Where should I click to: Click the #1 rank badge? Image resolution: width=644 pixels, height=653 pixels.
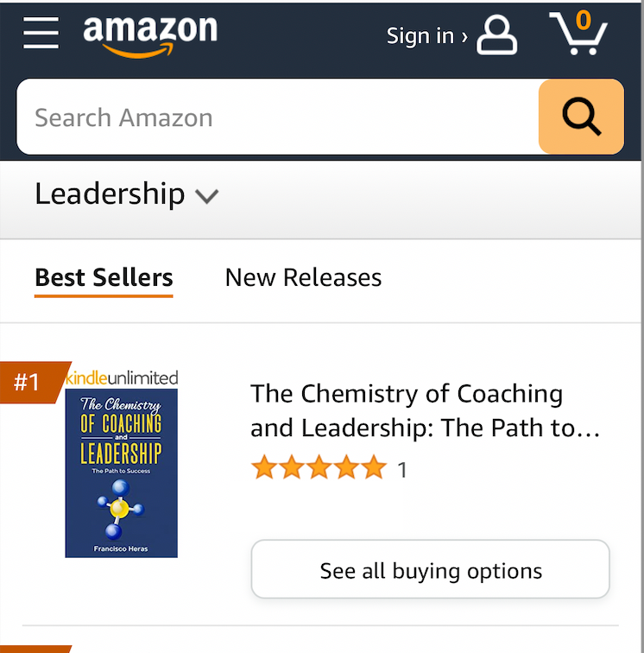point(28,382)
